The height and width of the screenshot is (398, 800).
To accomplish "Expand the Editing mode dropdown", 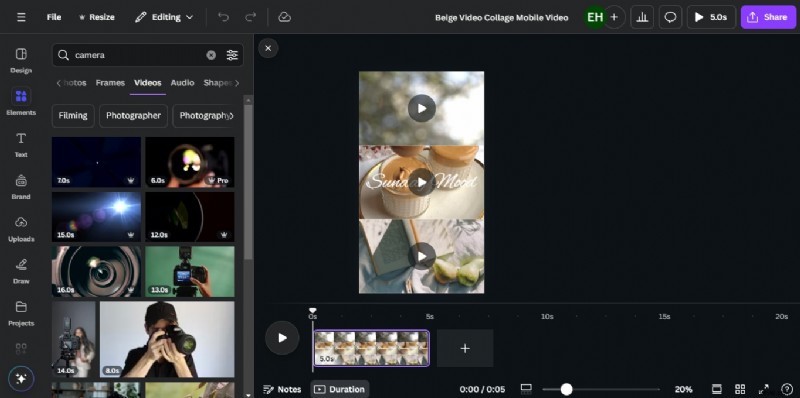I will point(164,17).
